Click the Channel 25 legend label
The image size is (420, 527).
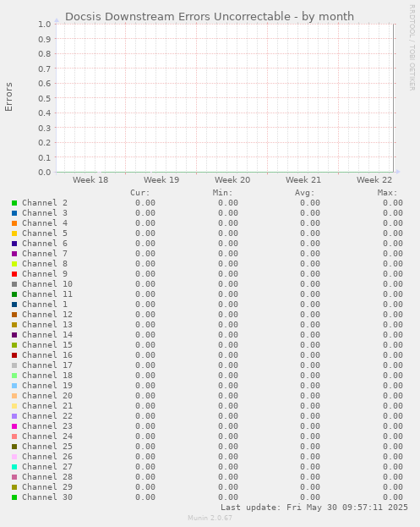click(47, 447)
